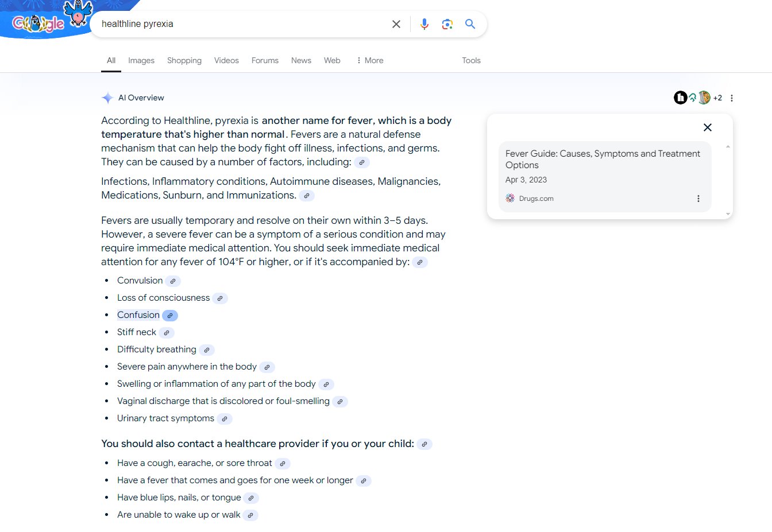This screenshot has width=772, height=532.
Task: Switch to the Images tab
Action: click(141, 60)
